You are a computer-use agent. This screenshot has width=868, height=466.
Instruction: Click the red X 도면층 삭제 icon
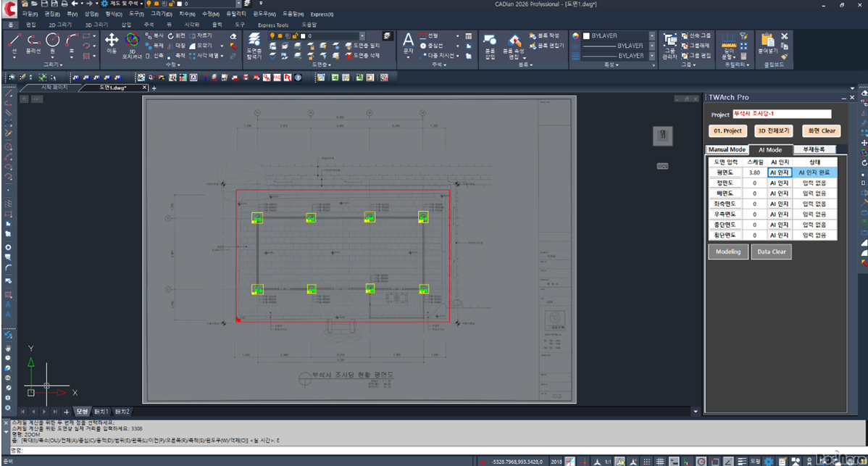[x=349, y=55]
